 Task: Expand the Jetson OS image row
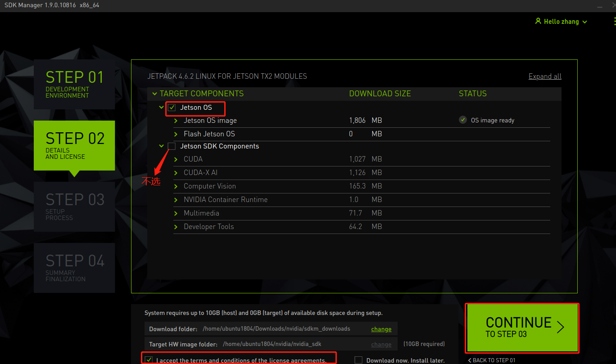(x=176, y=121)
